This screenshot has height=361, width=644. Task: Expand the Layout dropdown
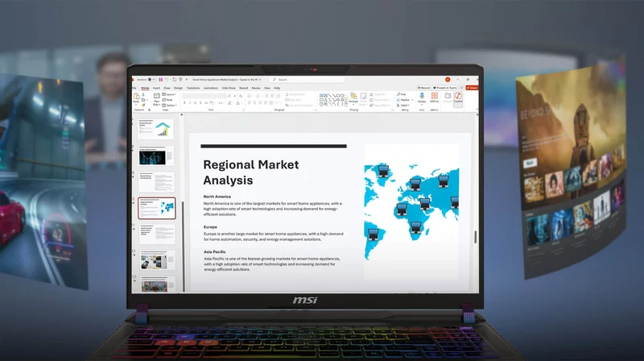tap(170, 94)
